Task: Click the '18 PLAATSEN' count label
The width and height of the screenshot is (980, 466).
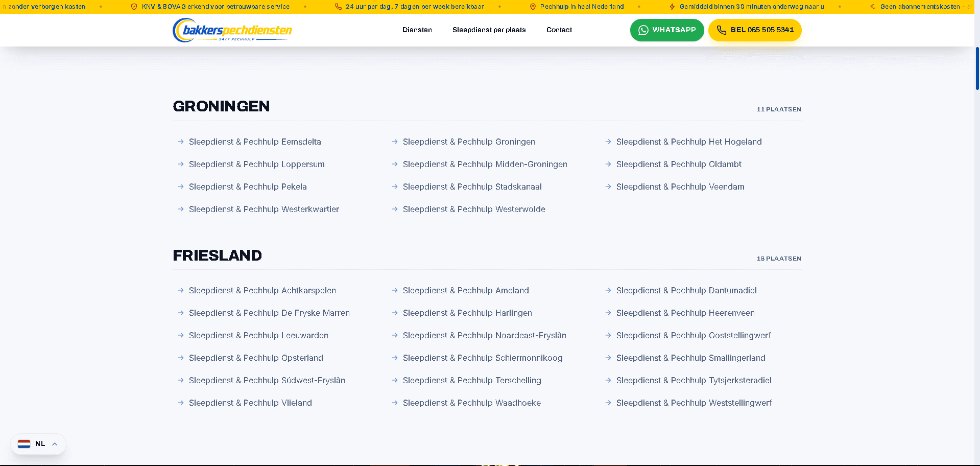Action: pos(779,259)
